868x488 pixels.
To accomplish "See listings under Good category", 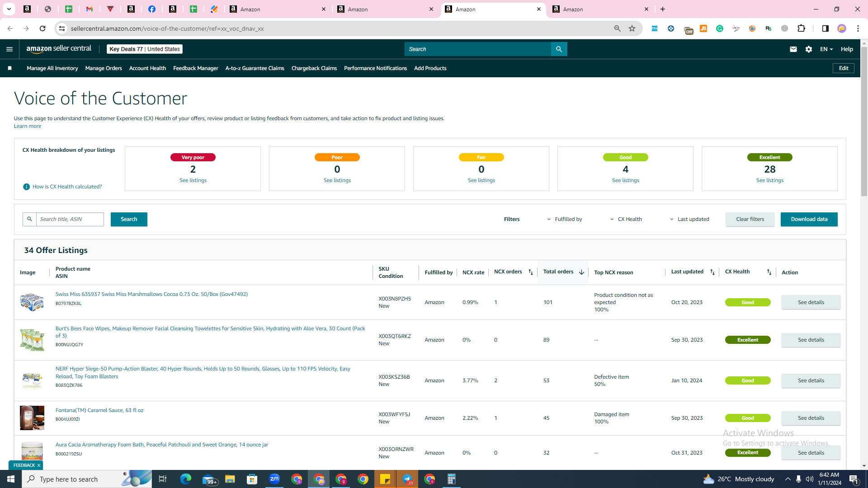I will click(x=626, y=180).
